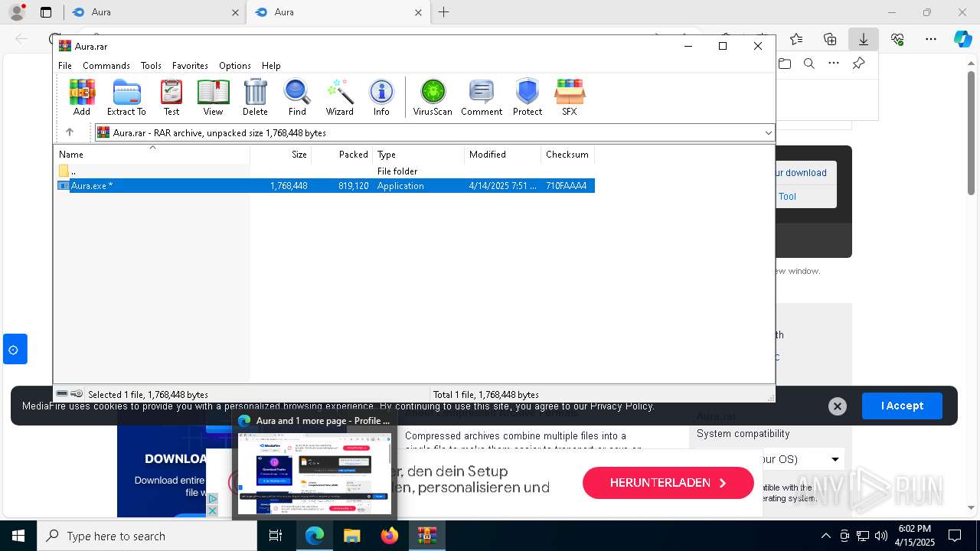The width and height of the screenshot is (980, 551).
Task: Add an archive Comment
Action: point(482,97)
